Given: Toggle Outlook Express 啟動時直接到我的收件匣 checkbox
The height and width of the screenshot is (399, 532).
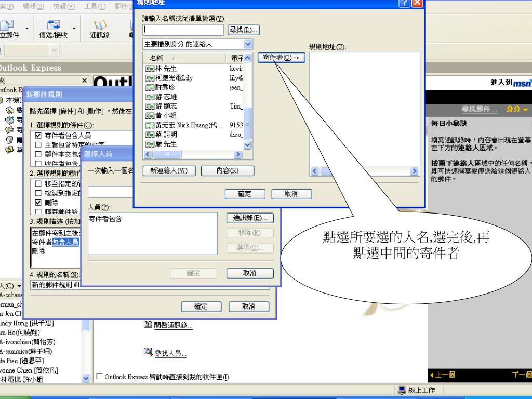Looking at the screenshot, I should [99, 376].
